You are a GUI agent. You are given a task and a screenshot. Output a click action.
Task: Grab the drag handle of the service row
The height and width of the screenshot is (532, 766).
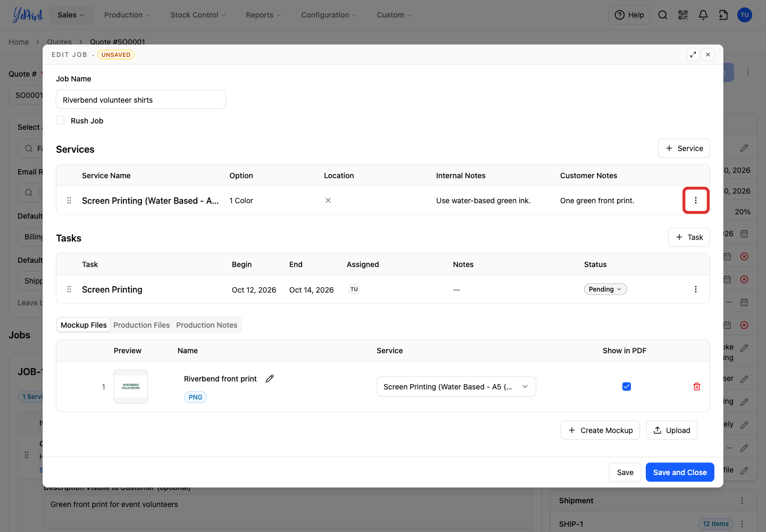coord(69,201)
